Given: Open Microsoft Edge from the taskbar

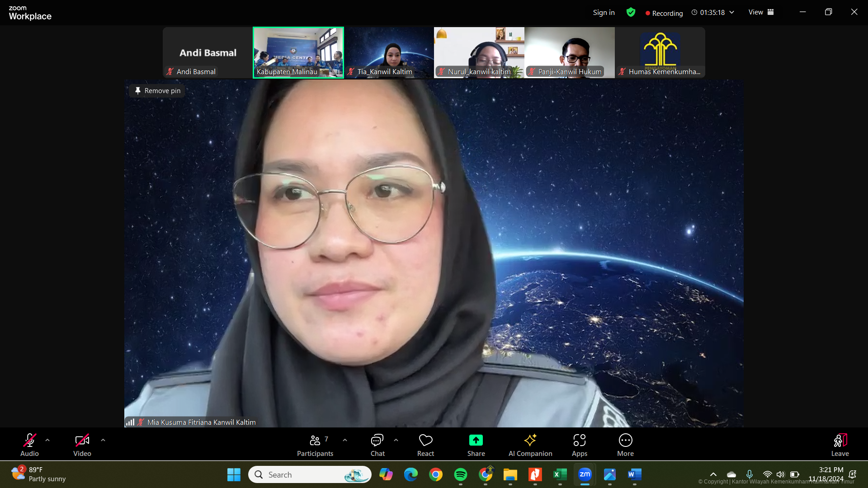Looking at the screenshot, I should point(411,474).
